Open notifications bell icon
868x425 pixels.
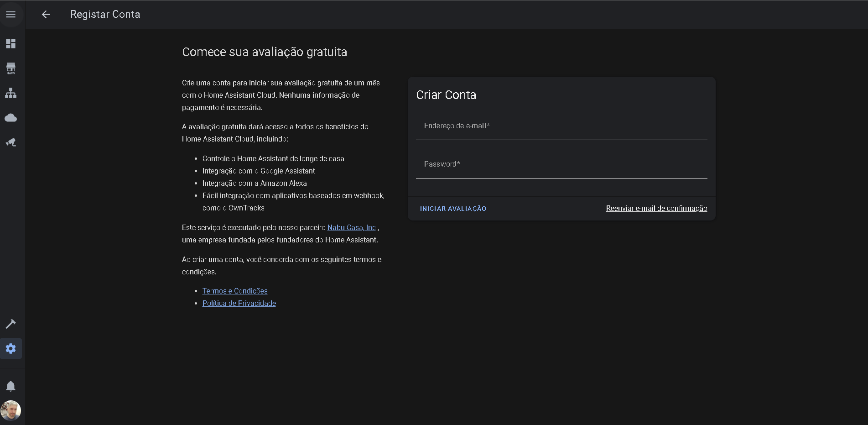10,386
